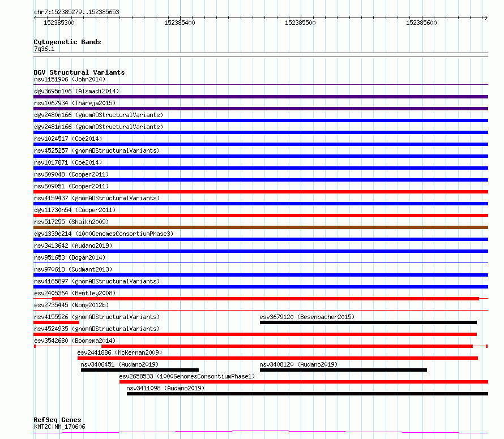This screenshot has height=439, width=504.
Task: Open esv3679120 (Besenbacher2015) variant label
Action: tap(307, 317)
